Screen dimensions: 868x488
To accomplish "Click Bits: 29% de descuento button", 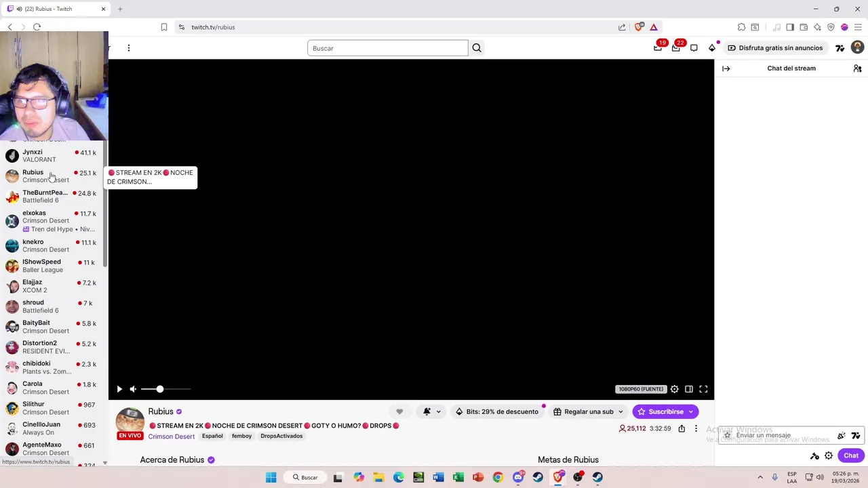I will coord(496,411).
